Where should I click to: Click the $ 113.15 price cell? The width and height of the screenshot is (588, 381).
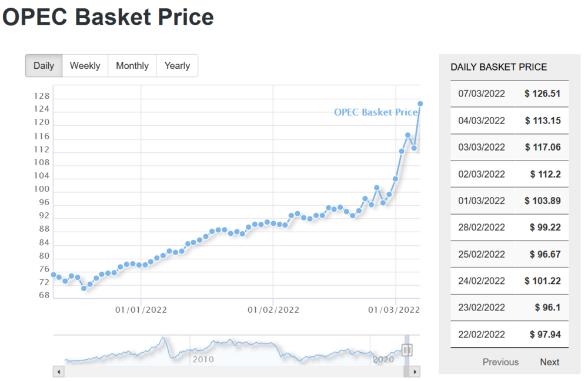coord(543,121)
